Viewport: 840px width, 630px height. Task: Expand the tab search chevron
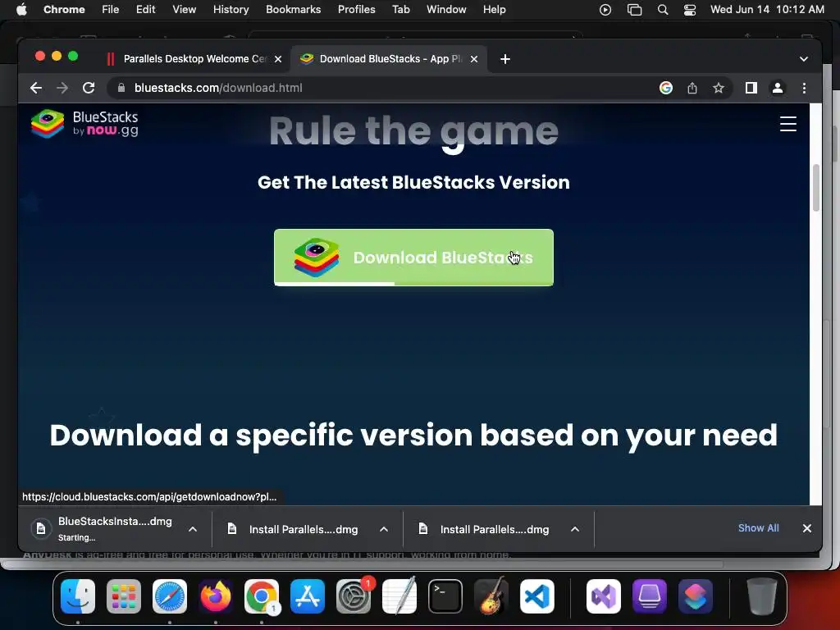(x=804, y=59)
